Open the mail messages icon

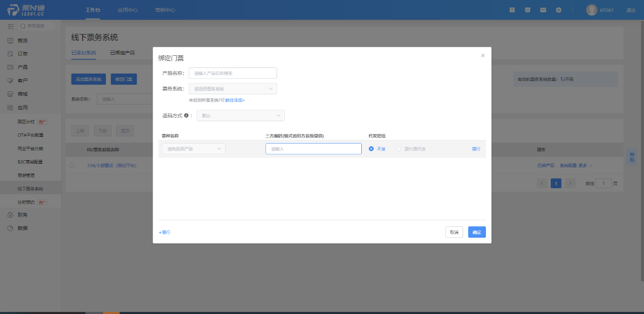tap(543, 10)
